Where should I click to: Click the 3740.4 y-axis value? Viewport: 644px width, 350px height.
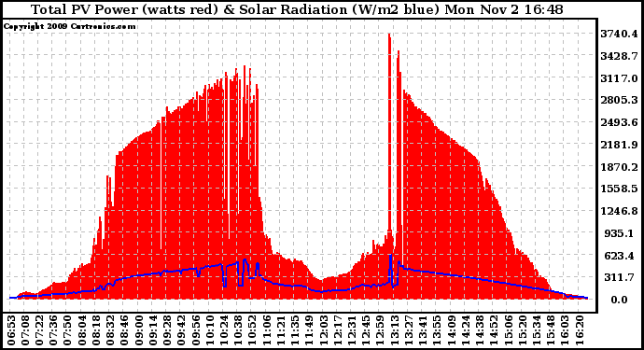(619, 34)
